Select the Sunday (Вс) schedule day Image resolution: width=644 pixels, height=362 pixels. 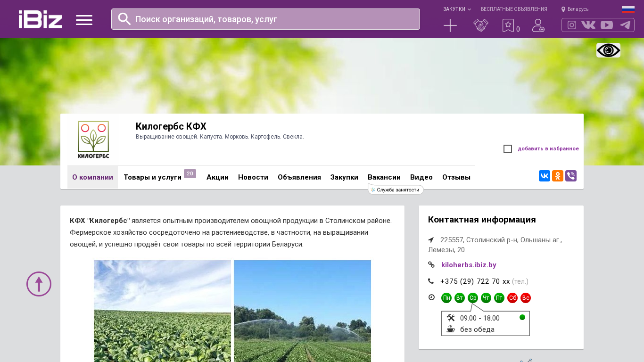pos(526,298)
